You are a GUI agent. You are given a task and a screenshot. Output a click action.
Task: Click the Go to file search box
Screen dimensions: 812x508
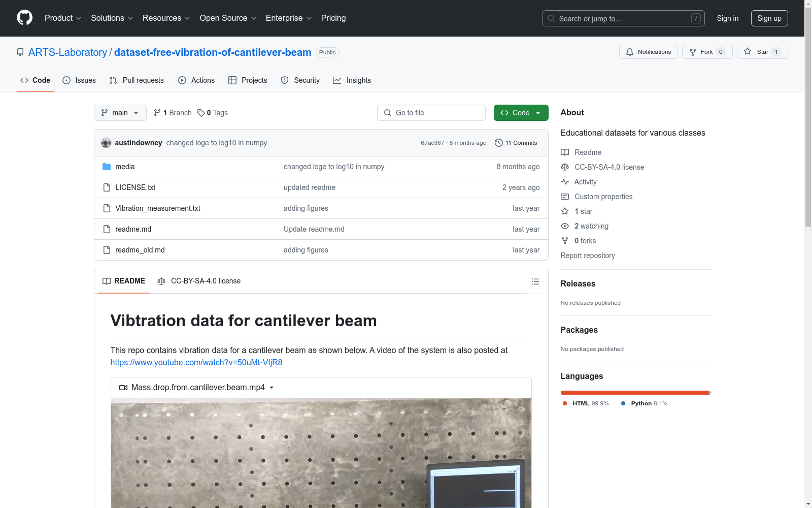pos(431,113)
